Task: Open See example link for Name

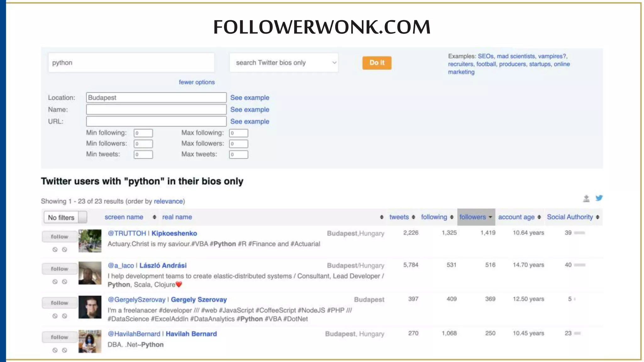Action: [x=250, y=110]
